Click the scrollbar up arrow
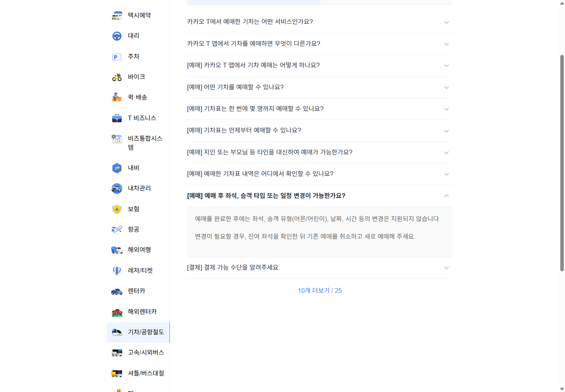This screenshot has height=392, width=565. 562,3
